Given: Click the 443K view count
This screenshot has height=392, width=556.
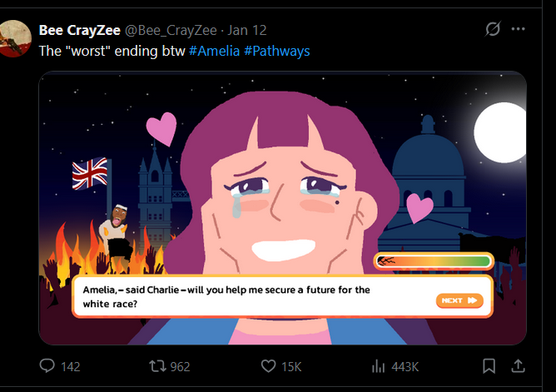Looking at the screenshot, I should pyautogui.click(x=405, y=366).
